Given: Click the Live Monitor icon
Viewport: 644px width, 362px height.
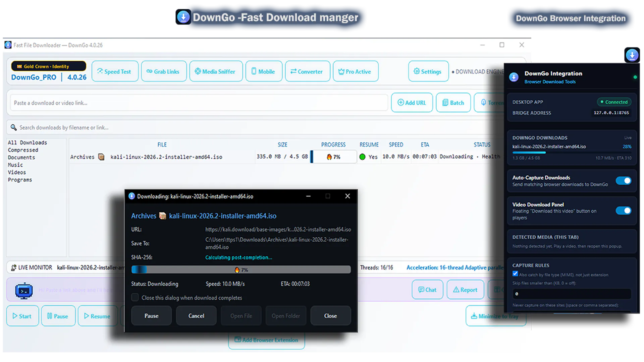Looking at the screenshot, I should (13, 267).
